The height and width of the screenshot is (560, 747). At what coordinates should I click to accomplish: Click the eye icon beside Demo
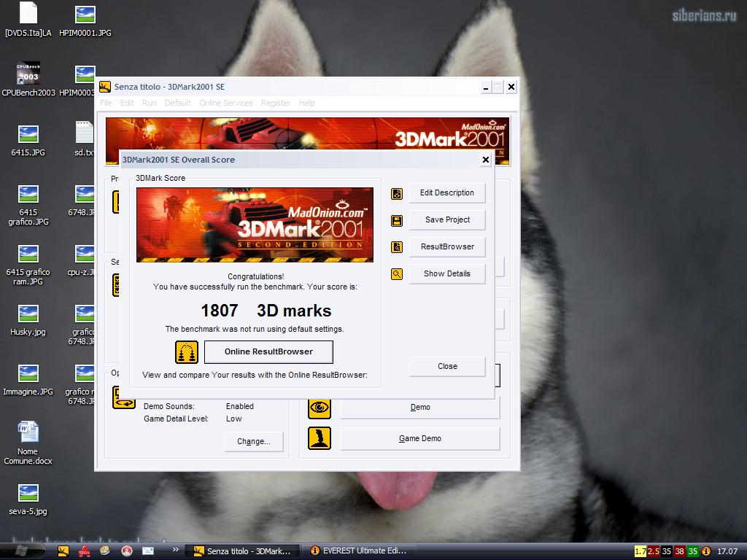[x=320, y=408]
